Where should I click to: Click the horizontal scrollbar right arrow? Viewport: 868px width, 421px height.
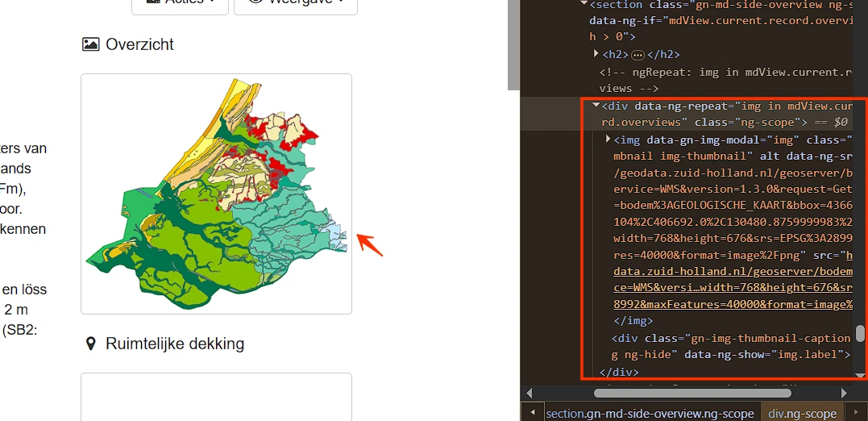point(844,394)
